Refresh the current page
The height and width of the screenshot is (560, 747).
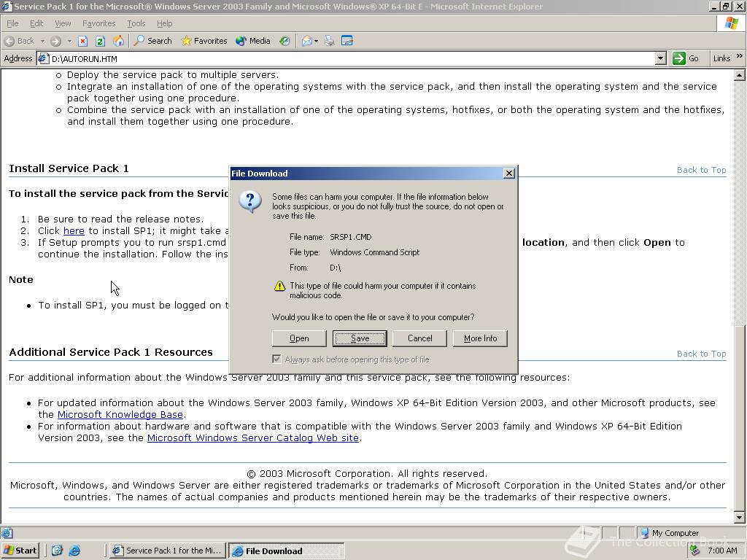pyautogui.click(x=99, y=41)
